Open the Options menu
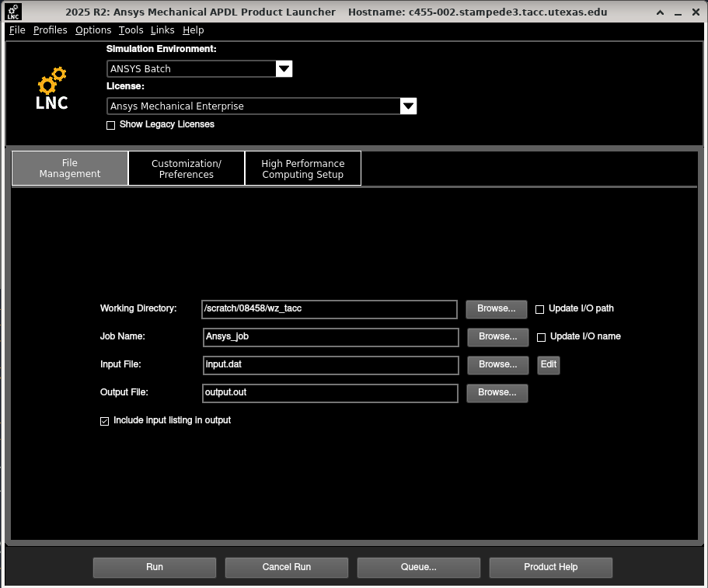 93,30
